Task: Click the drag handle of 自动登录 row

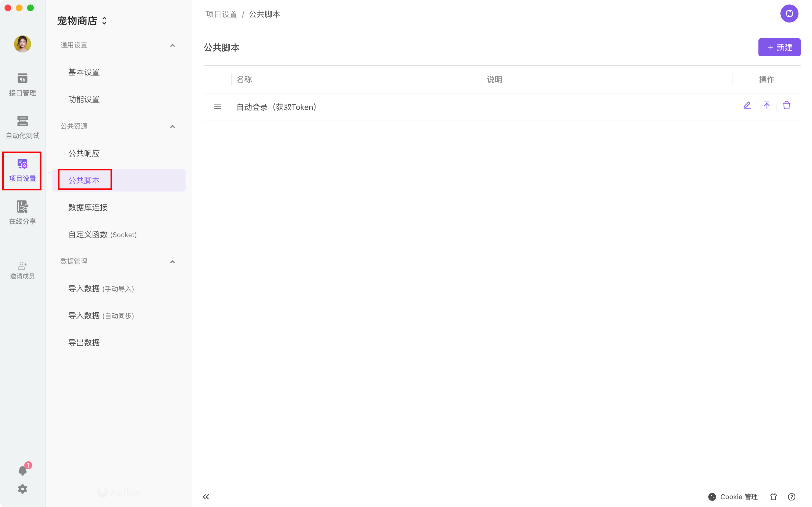Action: click(x=217, y=107)
